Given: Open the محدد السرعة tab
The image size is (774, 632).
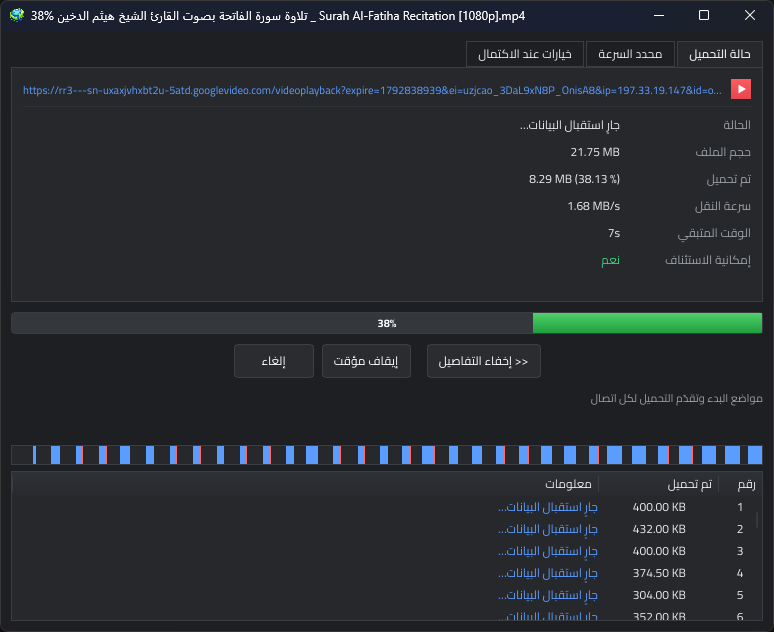Looking at the screenshot, I should (x=630, y=54).
